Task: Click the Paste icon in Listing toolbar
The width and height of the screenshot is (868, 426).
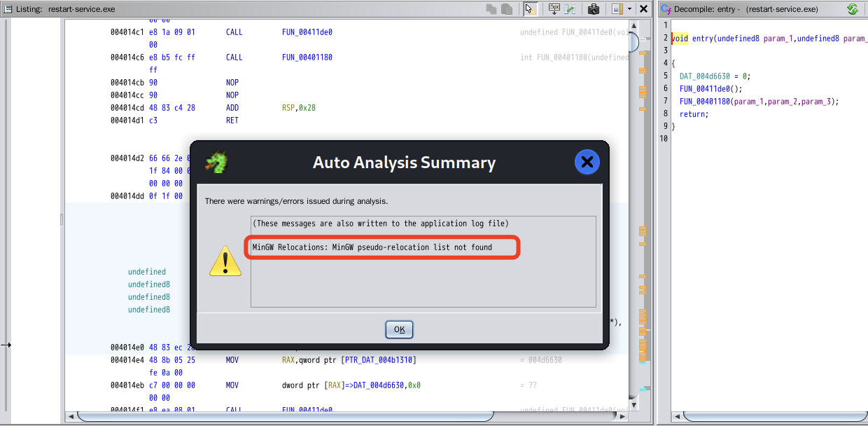Action: 506,9
